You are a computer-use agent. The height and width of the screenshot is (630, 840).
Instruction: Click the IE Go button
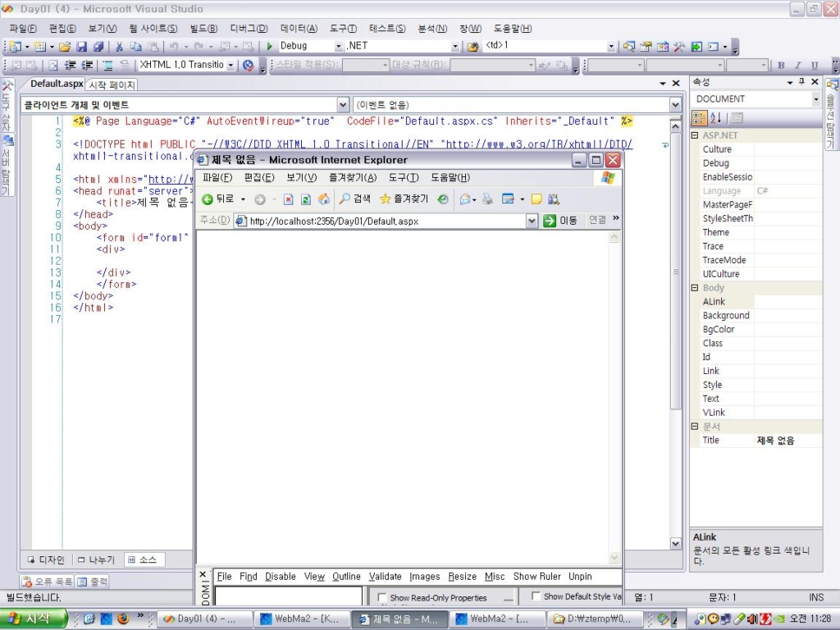pos(560,221)
